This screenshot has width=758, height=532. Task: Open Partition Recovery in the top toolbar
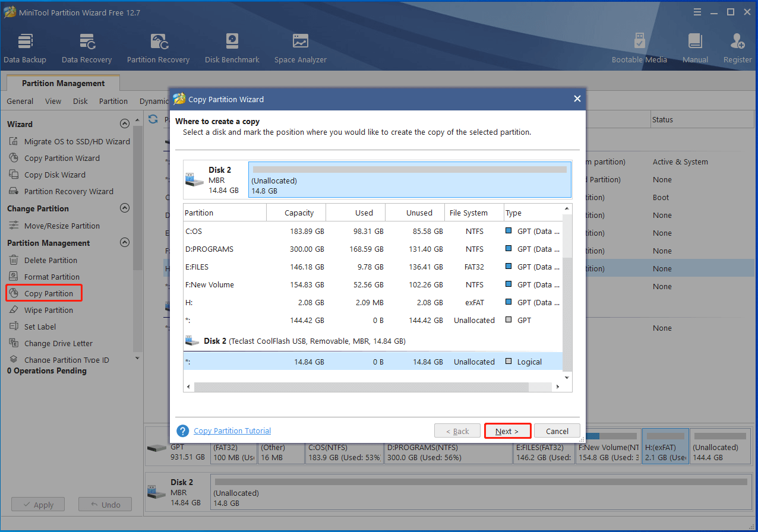(158, 48)
